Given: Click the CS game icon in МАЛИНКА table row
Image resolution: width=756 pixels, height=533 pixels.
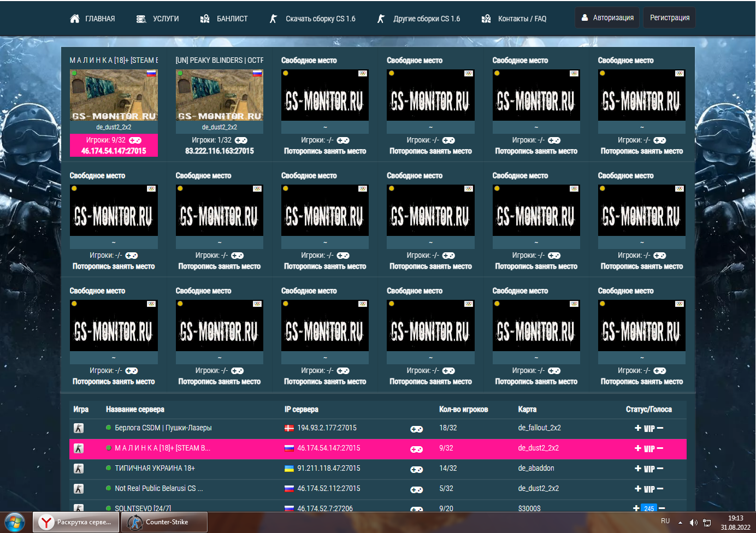Looking at the screenshot, I should 79,448.
